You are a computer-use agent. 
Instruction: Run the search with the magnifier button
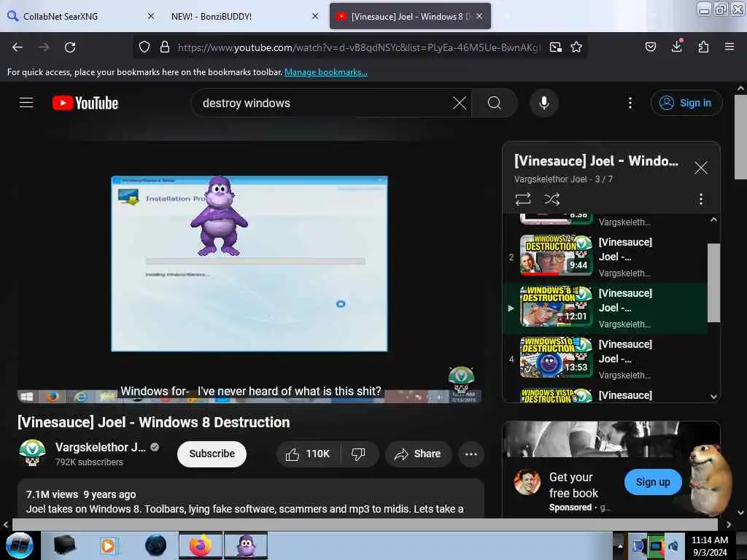495,103
